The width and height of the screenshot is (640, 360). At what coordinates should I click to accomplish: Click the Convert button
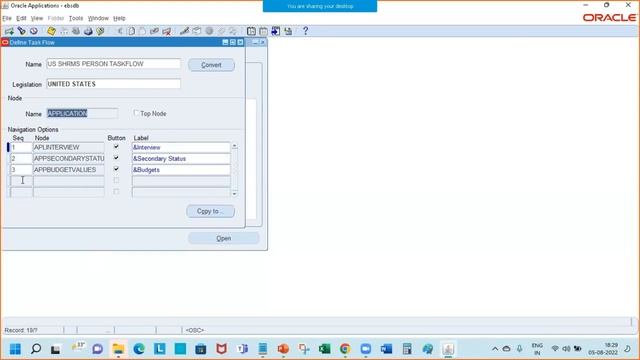(211, 65)
